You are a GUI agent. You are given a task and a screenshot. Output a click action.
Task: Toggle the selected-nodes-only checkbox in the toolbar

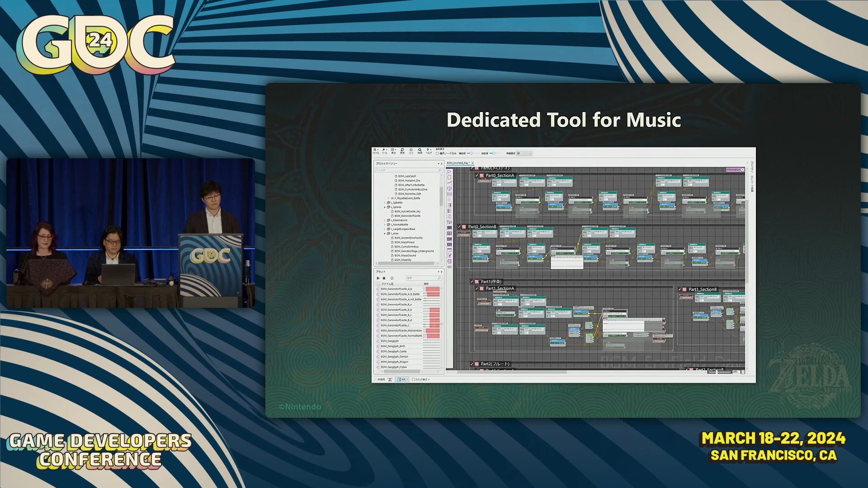437,153
